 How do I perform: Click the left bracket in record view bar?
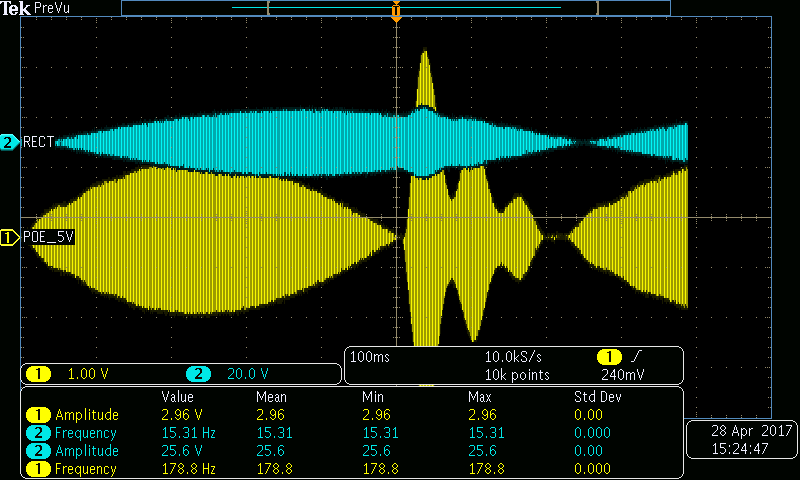pyautogui.click(x=268, y=8)
